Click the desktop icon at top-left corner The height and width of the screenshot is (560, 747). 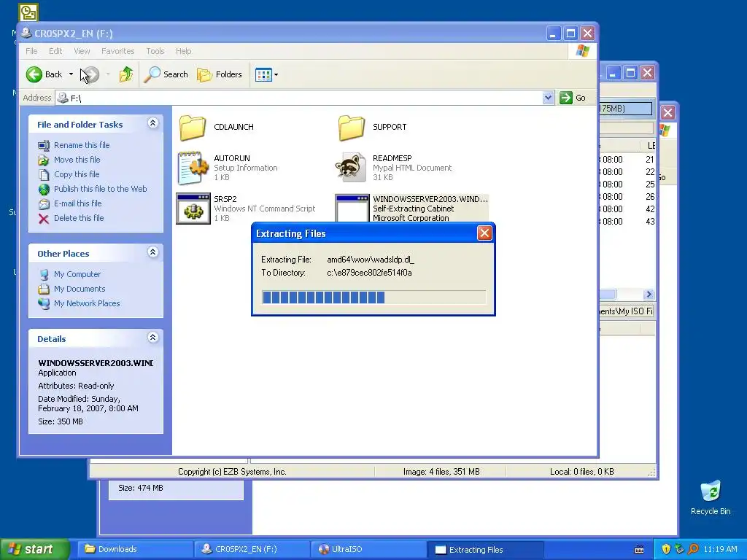pyautogui.click(x=28, y=12)
